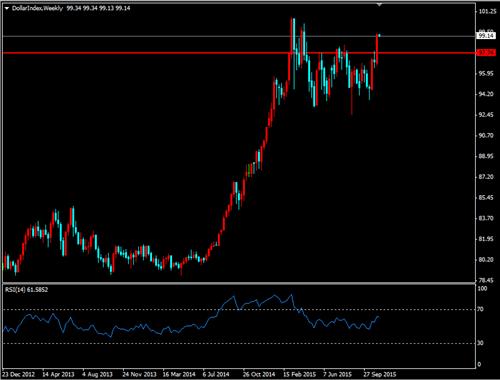This screenshot has width=500, height=380.
Task: Click the 15 Feb 2015 date label
Action: coord(300,374)
